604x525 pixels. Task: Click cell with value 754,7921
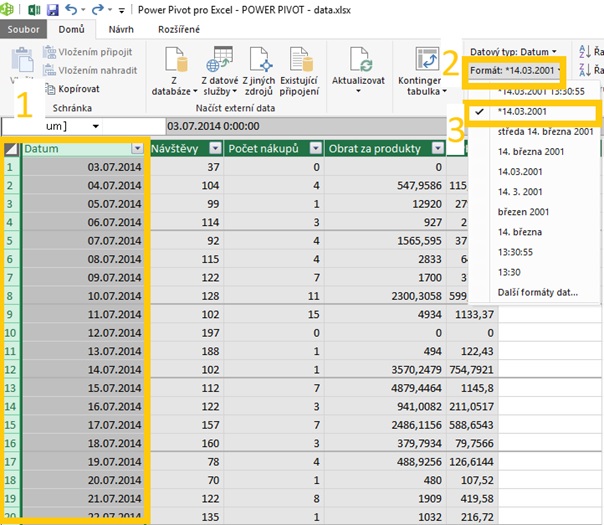tap(472, 370)
